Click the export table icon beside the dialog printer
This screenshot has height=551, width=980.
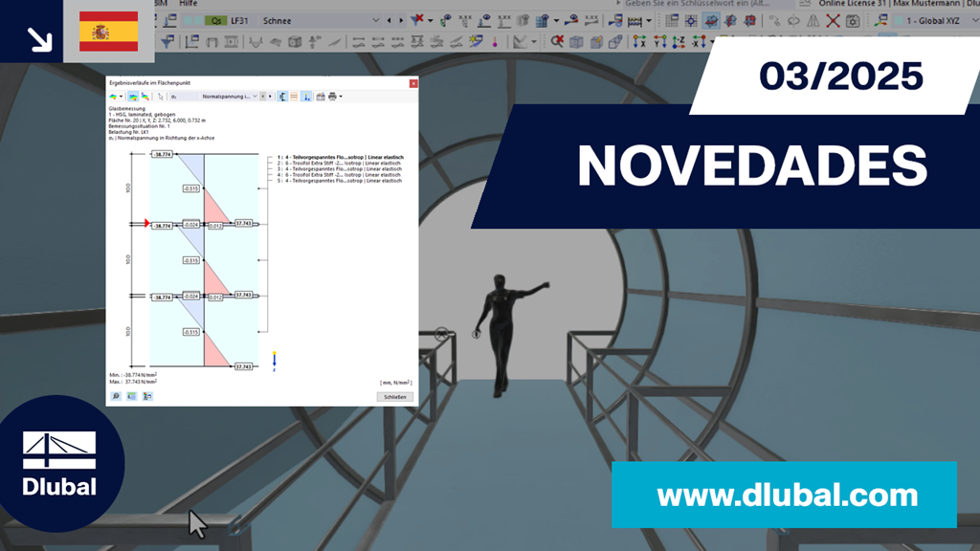pos(321,97)
